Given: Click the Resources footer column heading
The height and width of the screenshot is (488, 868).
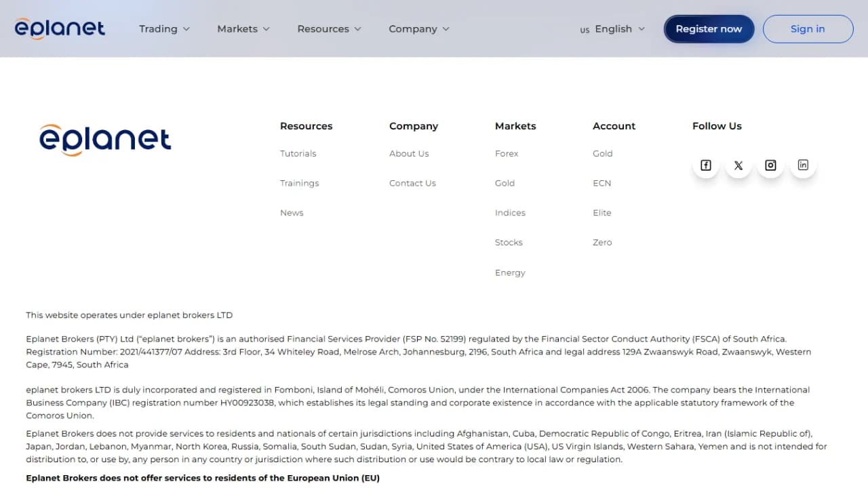Looking at the screenshot, I should (x=307, y=126).
